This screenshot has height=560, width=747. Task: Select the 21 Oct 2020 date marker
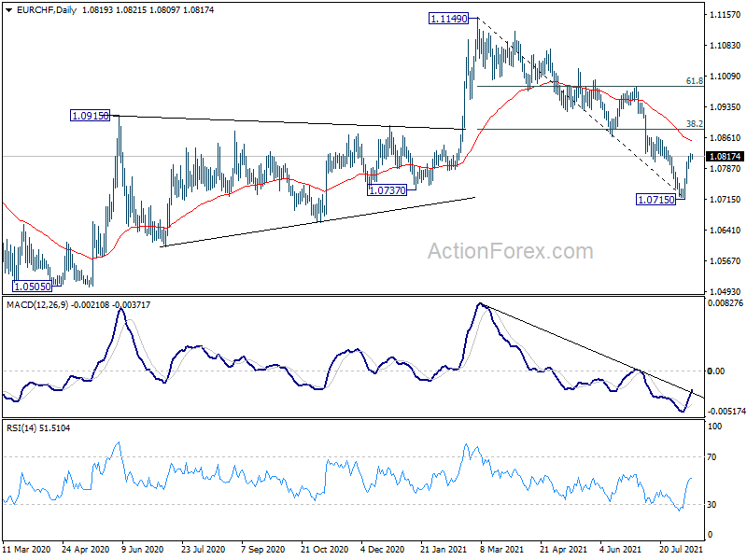[x=324, y=549]
